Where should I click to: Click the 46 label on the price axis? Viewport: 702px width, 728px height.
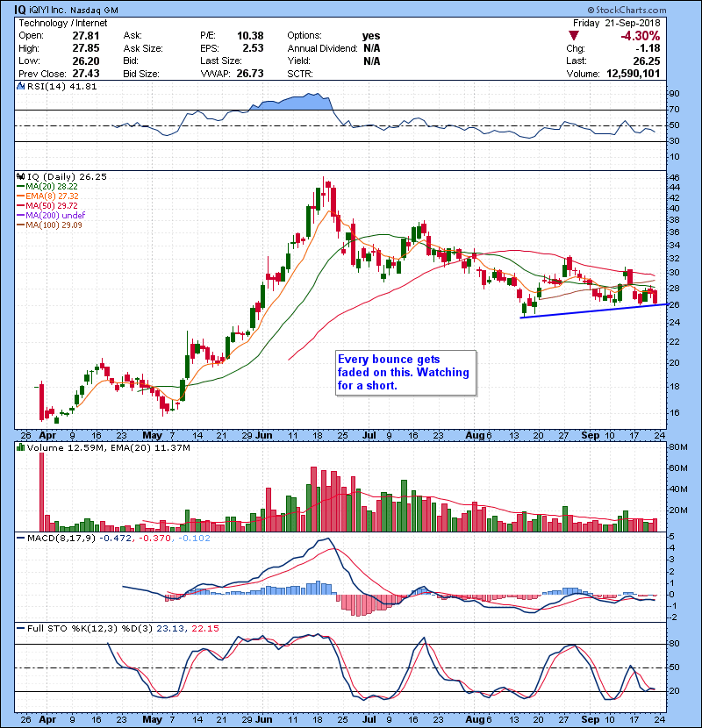tap(674, 177)
